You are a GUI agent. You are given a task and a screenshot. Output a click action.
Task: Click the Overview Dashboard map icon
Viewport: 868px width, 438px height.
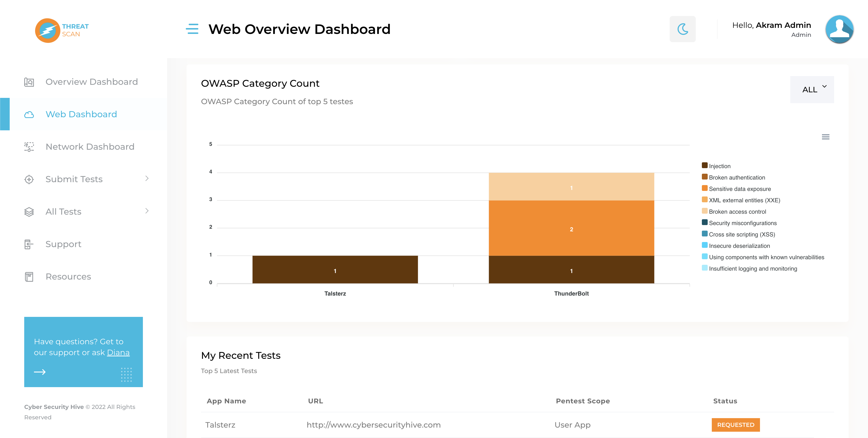29,82
